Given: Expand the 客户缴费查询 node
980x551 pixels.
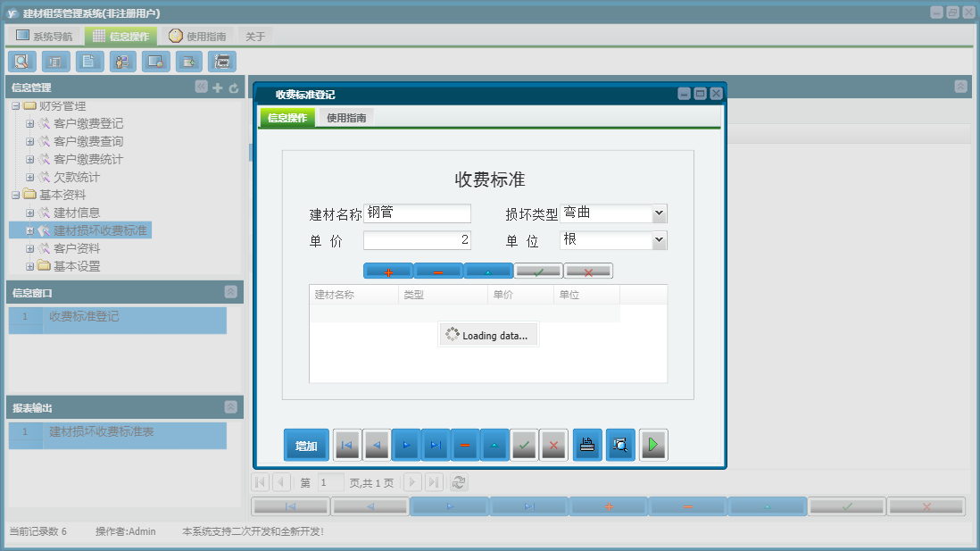Looking at the screenshot, I should coord(29,141).
